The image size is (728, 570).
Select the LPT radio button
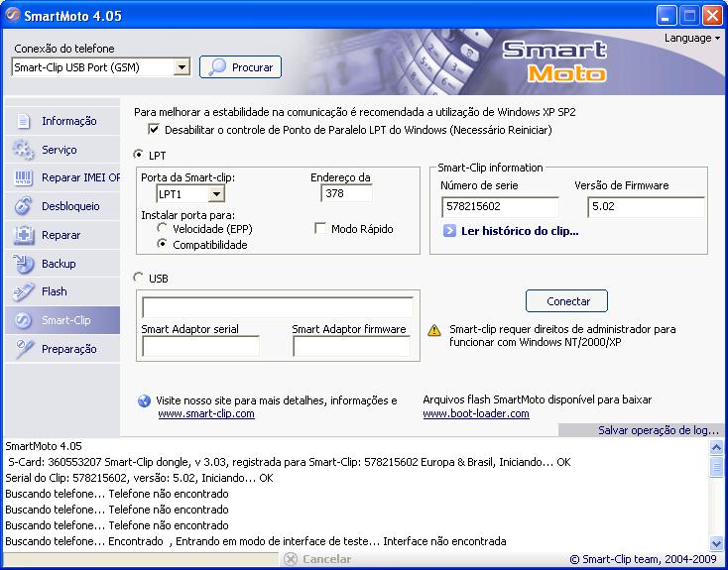pyautogui.click(x=138, y=154)
